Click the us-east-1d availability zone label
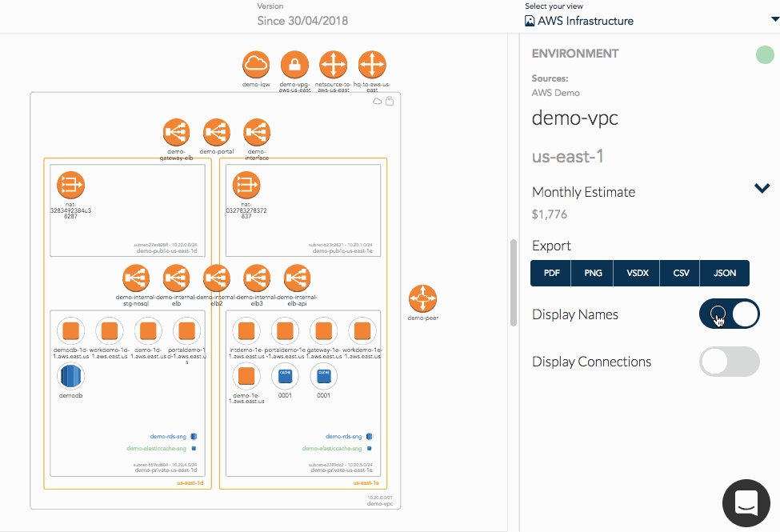Image resolution: width=780 pixels, height=532 pixels. [190, 483]
